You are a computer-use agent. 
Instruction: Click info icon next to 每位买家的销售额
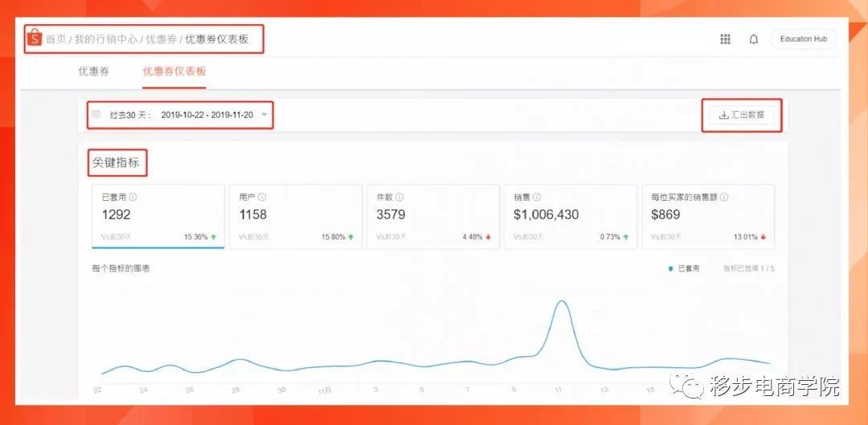pos(724,197)
